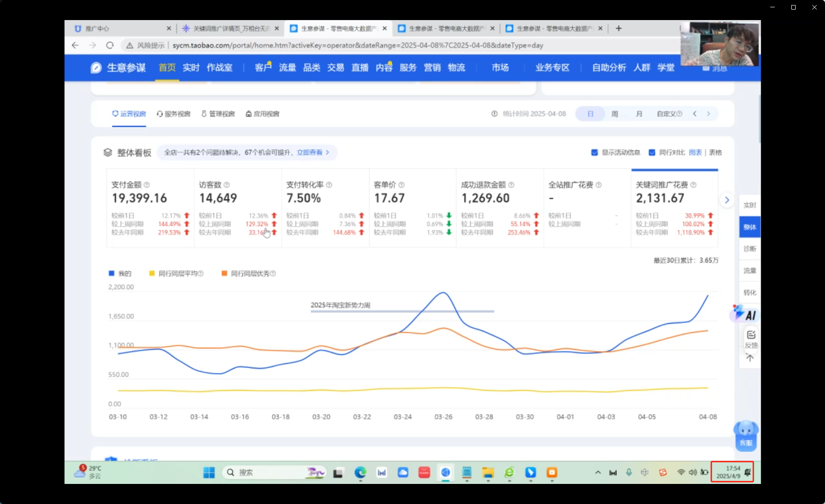
Task: Switch the view to 表格 mode
Action: pos(715,152)
